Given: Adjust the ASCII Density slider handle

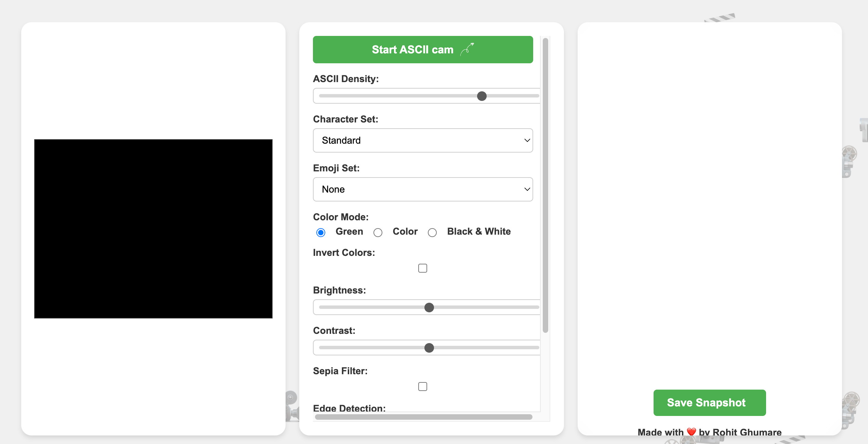Looking at the screenshot, I should click(482, 96).
